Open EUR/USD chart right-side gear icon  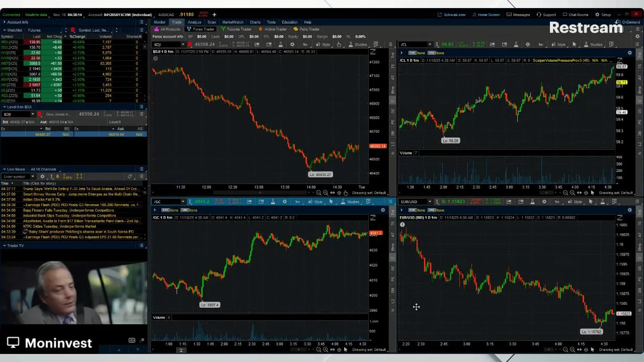coord(629,210)
